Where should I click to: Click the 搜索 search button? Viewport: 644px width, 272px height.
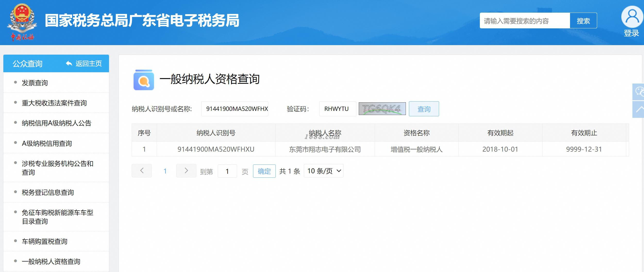click(583, 21)
